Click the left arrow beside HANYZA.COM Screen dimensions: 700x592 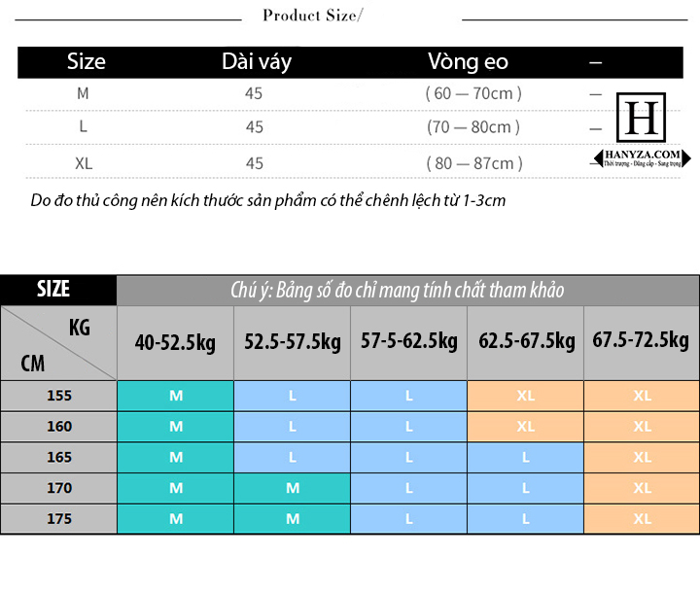[598, 158]
